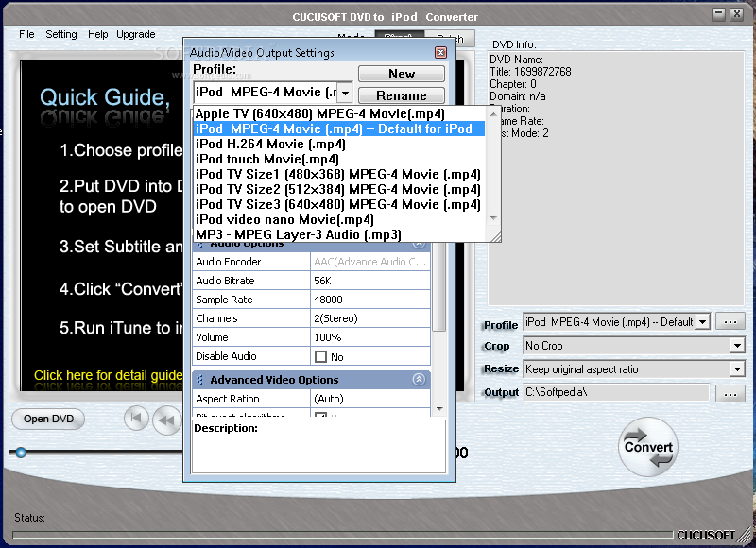
Task: Click the Convert button
Action: pyautogui.click(x=648, y=447)
